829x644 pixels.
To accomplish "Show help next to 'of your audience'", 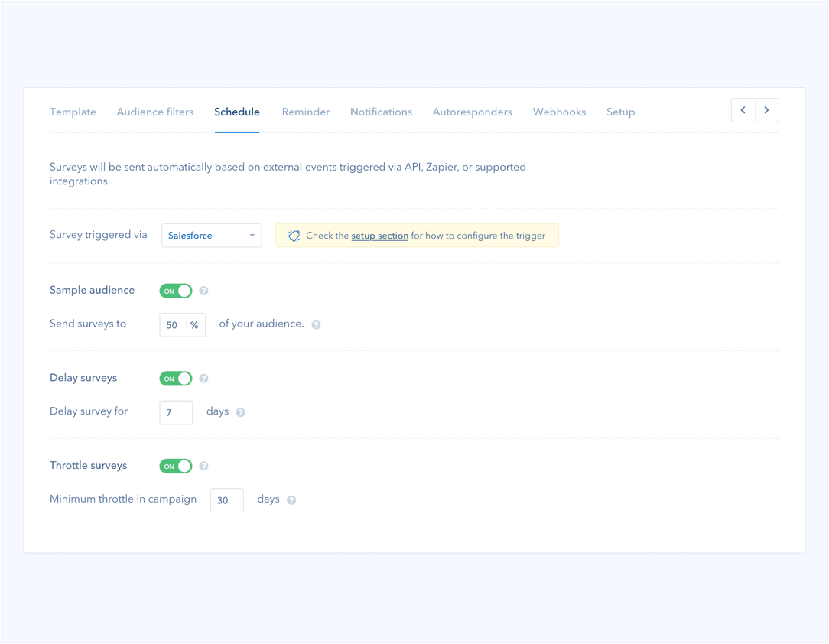I will click(x=316, y=324).
